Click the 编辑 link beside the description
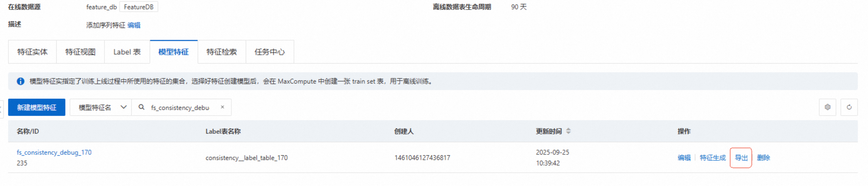The width and height of the screenshot is (868, 186). point(134,25)
